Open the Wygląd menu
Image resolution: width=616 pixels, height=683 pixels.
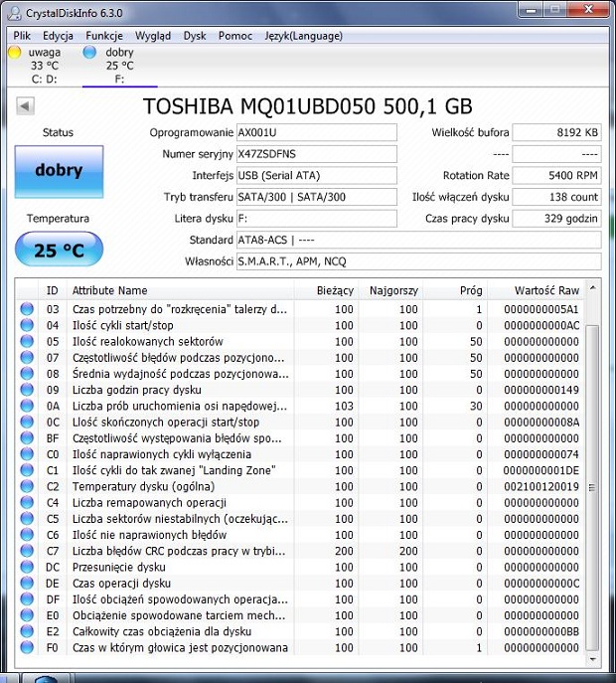point(153,36)
